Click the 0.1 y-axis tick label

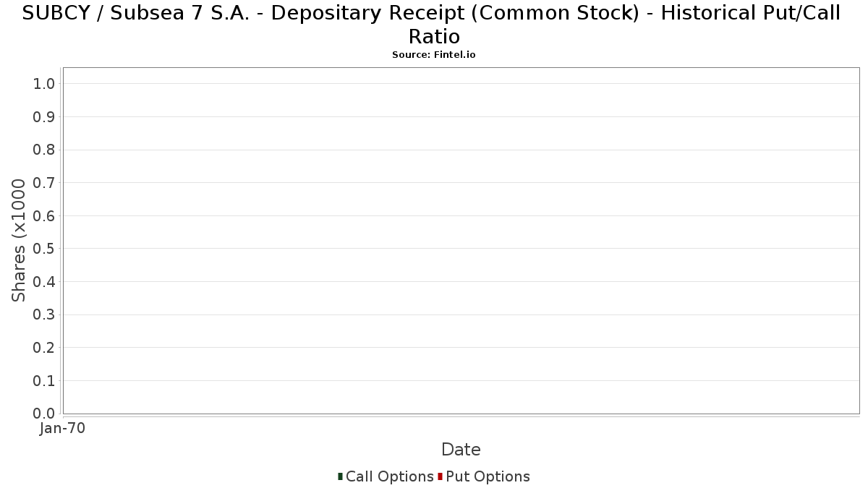[x=44, y=381]
